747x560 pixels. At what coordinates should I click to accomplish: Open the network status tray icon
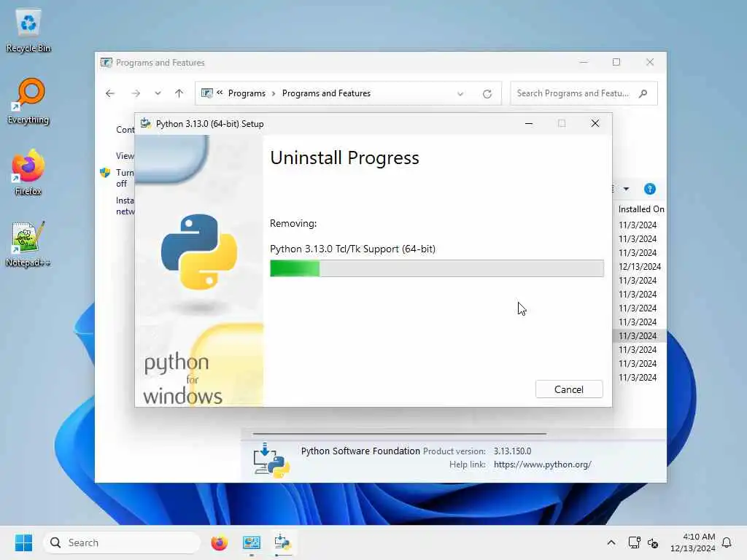click(x=634, y=542)
